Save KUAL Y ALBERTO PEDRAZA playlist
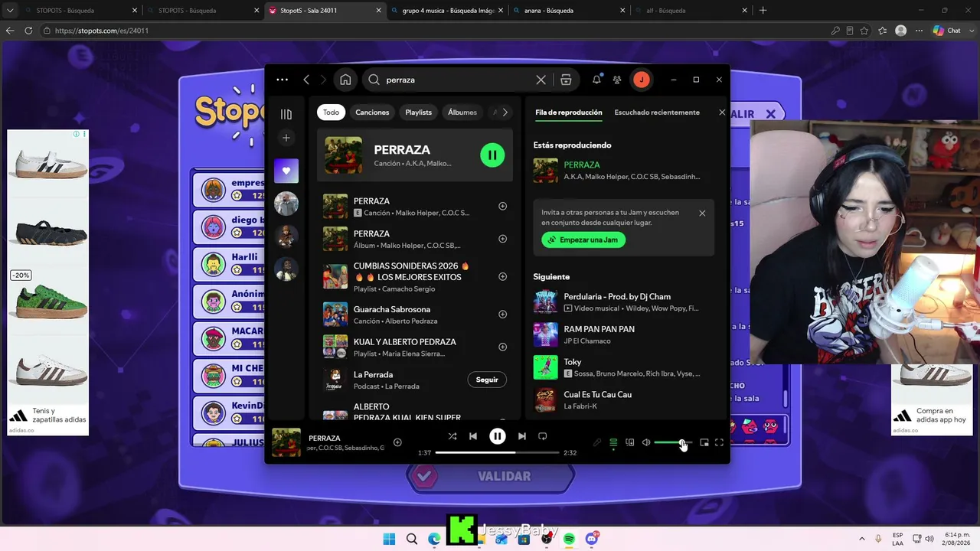 (503, 347)
